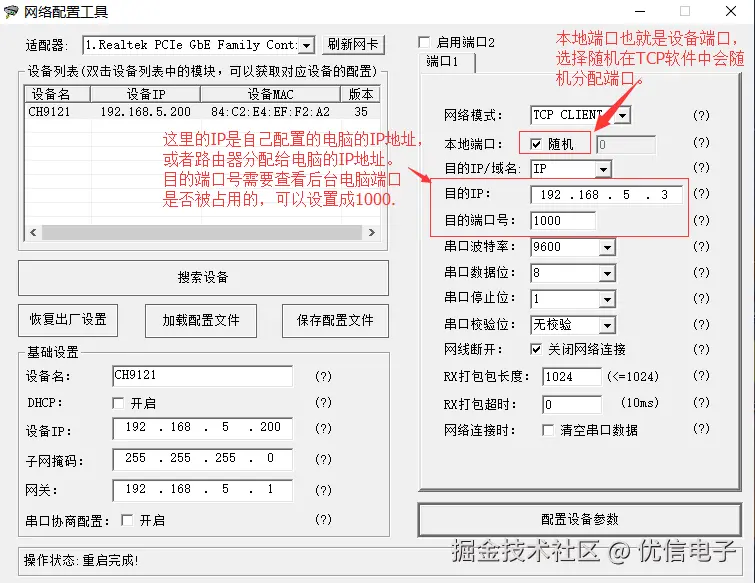Viewport: 755px width, 583px height.
Task: Click device list scroll right arrow
Action: coord(371,233)
